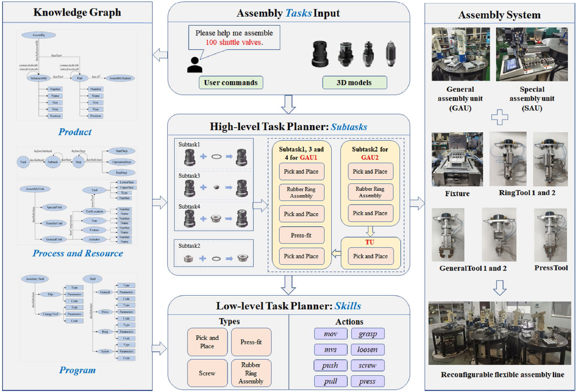Screen dimensions: 576x392
Task: Click the down arrow below Assembly Tasks Input
Action: click(288, 104)
